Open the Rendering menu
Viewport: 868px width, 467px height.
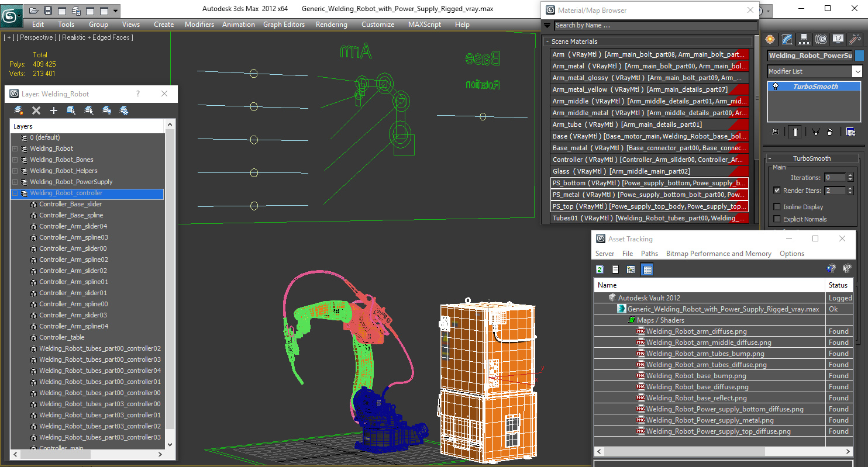pyautogui.click(x=332, y=25)
